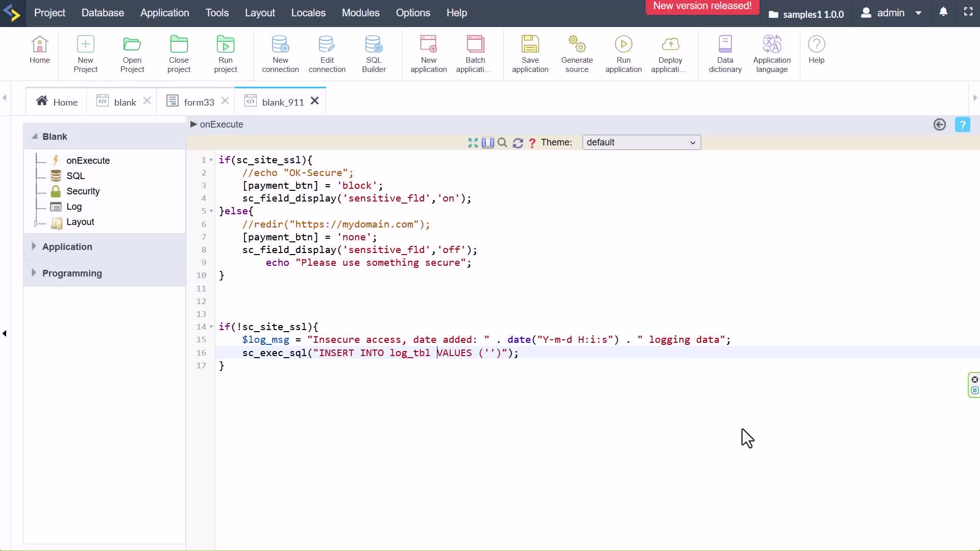Fold code block at line 1

(211, 160)
